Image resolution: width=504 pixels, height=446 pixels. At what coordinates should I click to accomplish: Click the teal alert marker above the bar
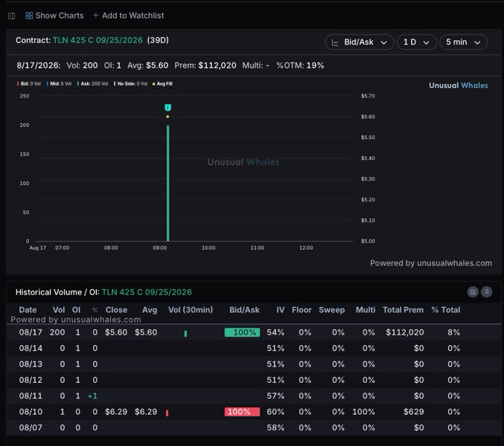168,107
